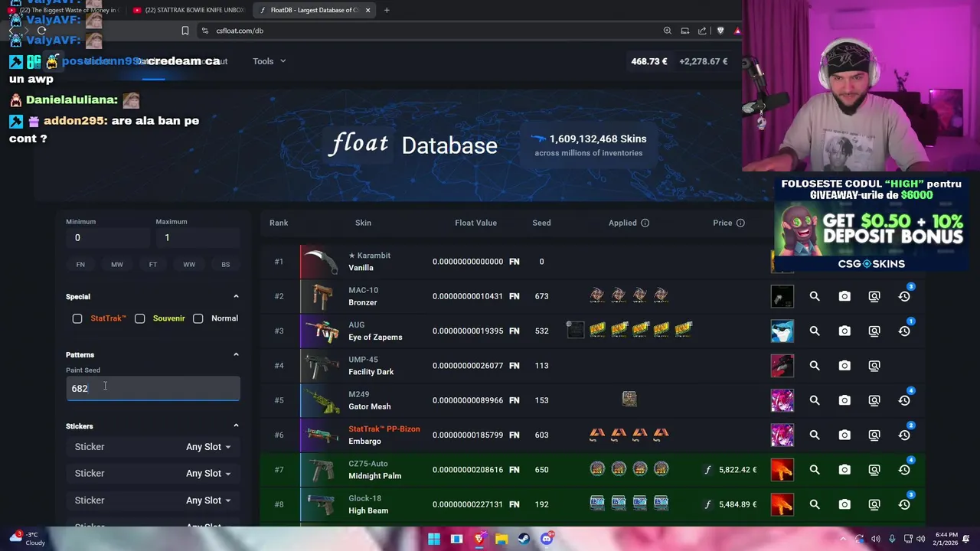Open Steam from the Windows taskbar
Image resolution: width=980 pixels, height=551 pixels.
(x=524, y=539)
